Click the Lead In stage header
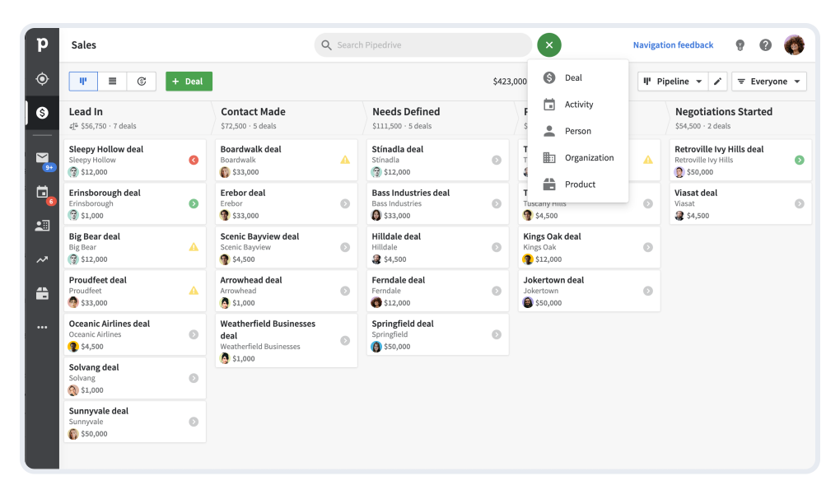 86,112
